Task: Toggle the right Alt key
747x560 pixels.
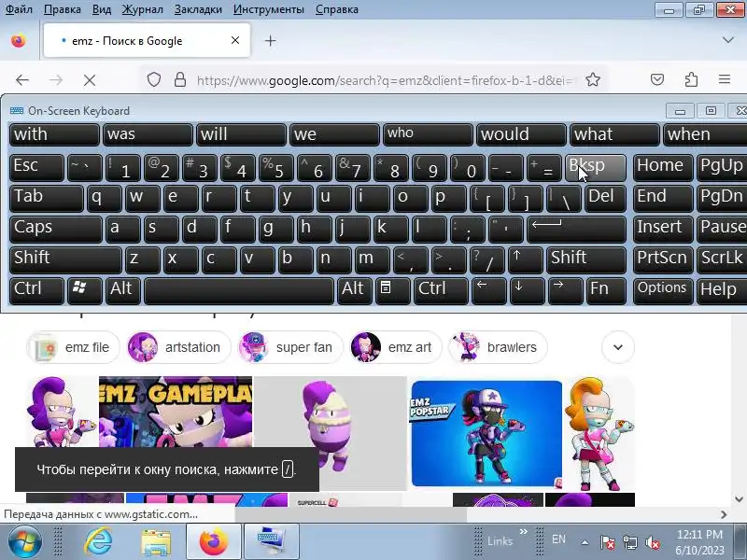Action: pyautogui.click(x=354, y=291)
